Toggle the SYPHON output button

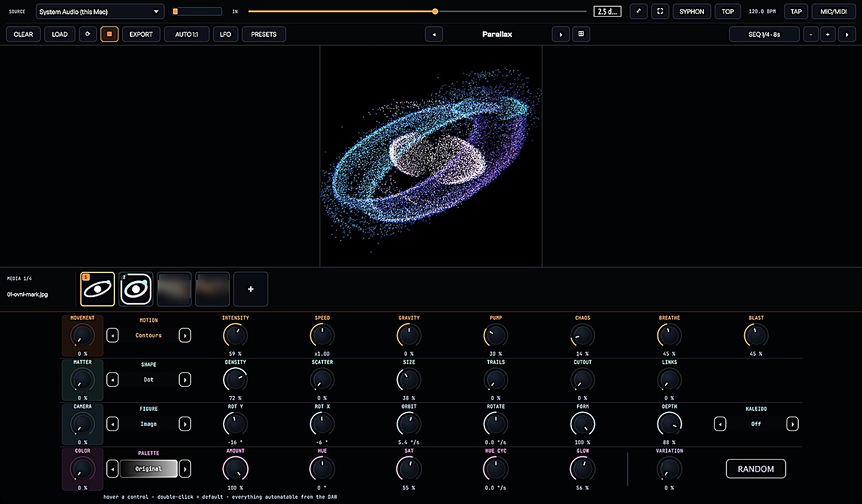click(x=692, y=11)
